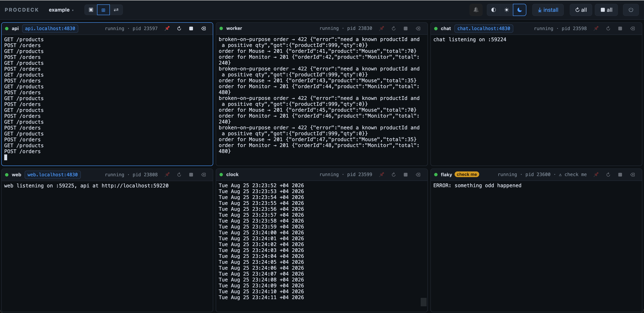644x313 pixels.
Task: Stop the api process
Action: 191,28
